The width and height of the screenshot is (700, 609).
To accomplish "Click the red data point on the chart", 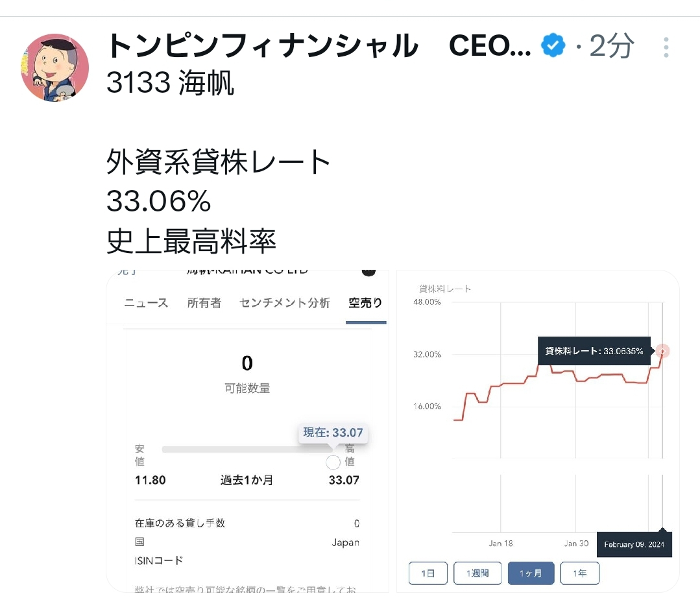I will coord(662,351).
